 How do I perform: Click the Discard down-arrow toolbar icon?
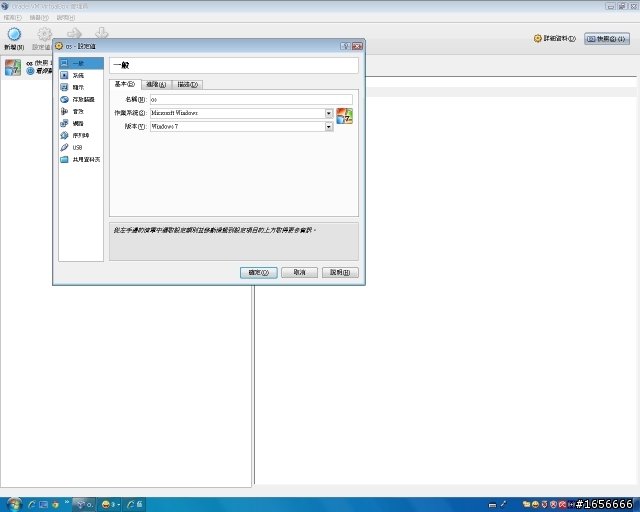(x=101, y=33)
